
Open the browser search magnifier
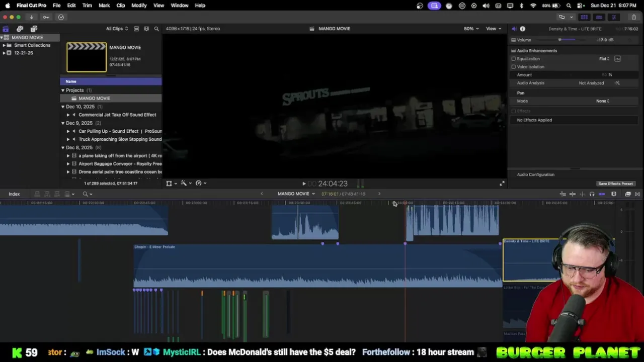[156, 29]
